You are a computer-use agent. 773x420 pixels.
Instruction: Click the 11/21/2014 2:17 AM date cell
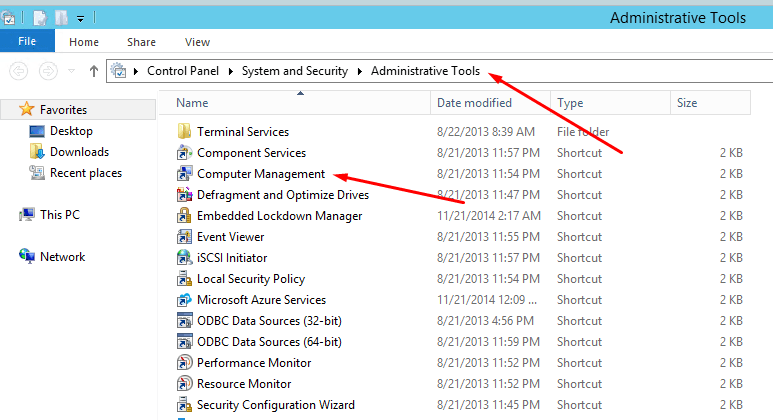point(489,216)
